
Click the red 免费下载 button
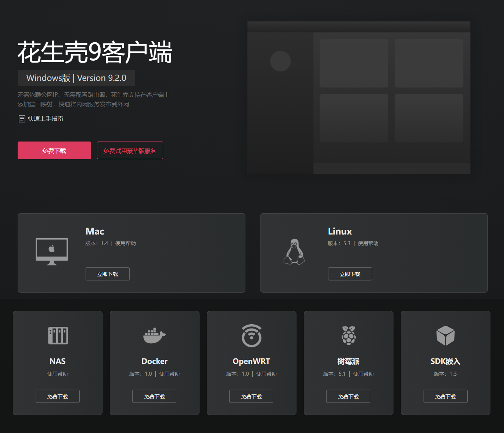coord(54,150)
